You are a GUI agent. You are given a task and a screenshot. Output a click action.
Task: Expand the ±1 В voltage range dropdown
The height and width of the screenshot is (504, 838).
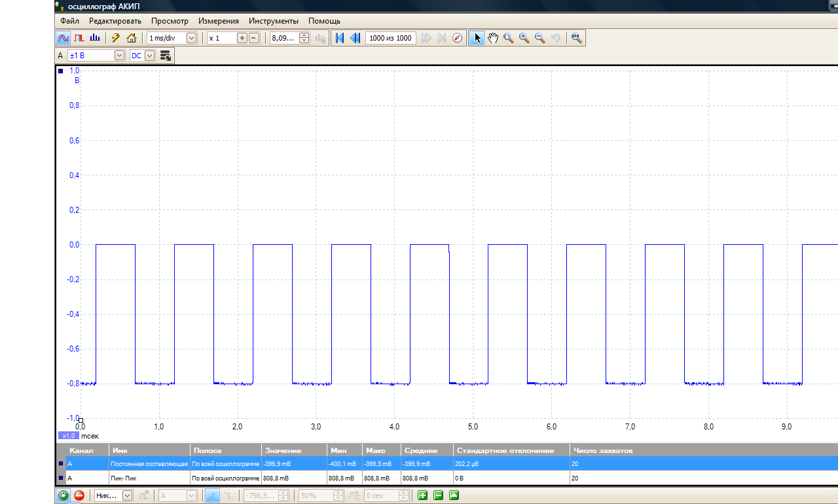click(119, 56)
